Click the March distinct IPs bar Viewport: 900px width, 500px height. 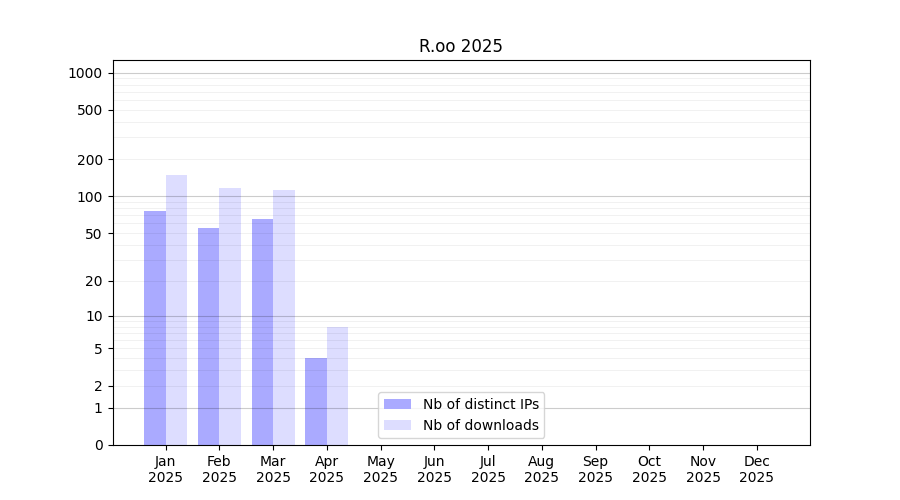(x=262, y=332)
